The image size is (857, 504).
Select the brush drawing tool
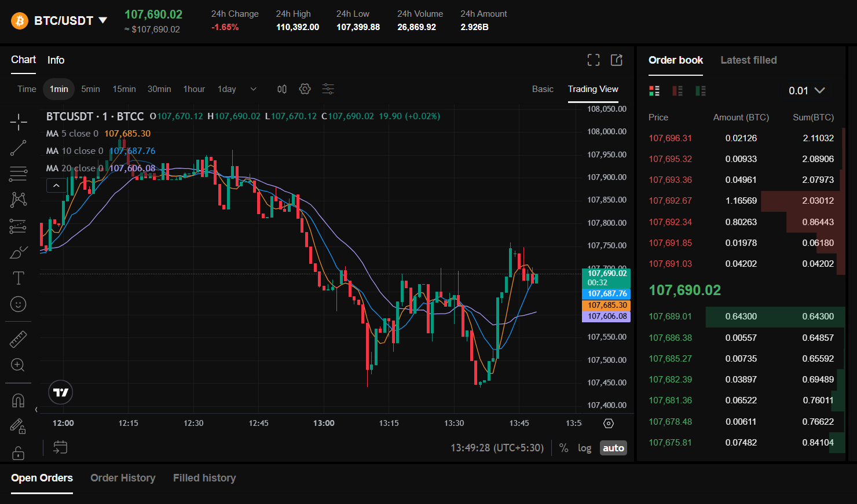(x=18, y=252)
